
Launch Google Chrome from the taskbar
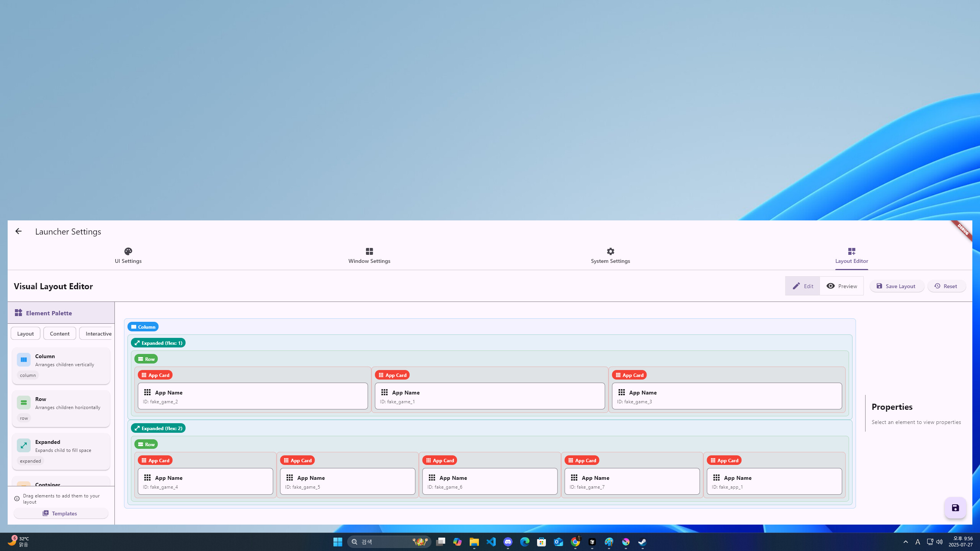coord(575,541)
